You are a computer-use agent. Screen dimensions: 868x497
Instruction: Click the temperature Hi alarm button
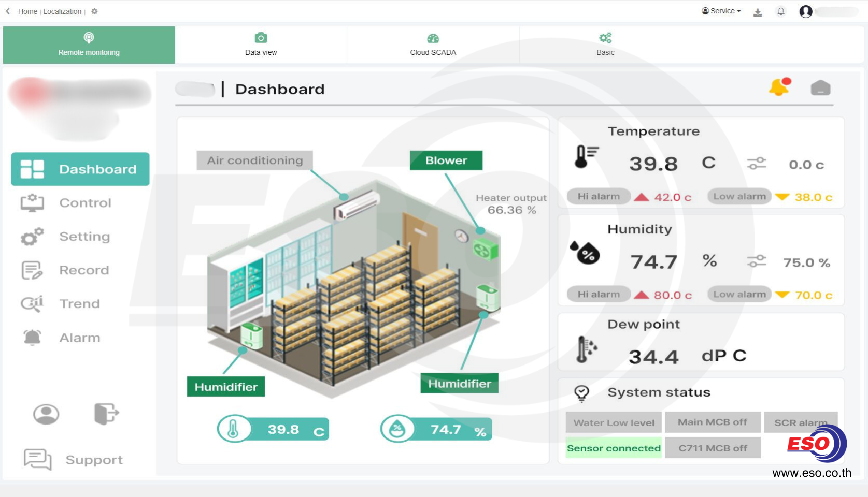599,197
